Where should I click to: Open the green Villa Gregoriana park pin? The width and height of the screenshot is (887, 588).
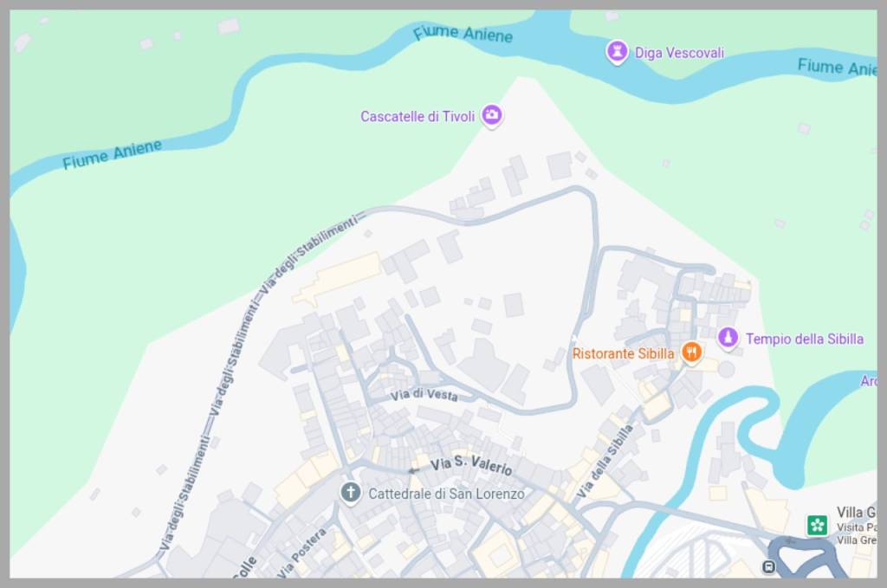point(816,526)
